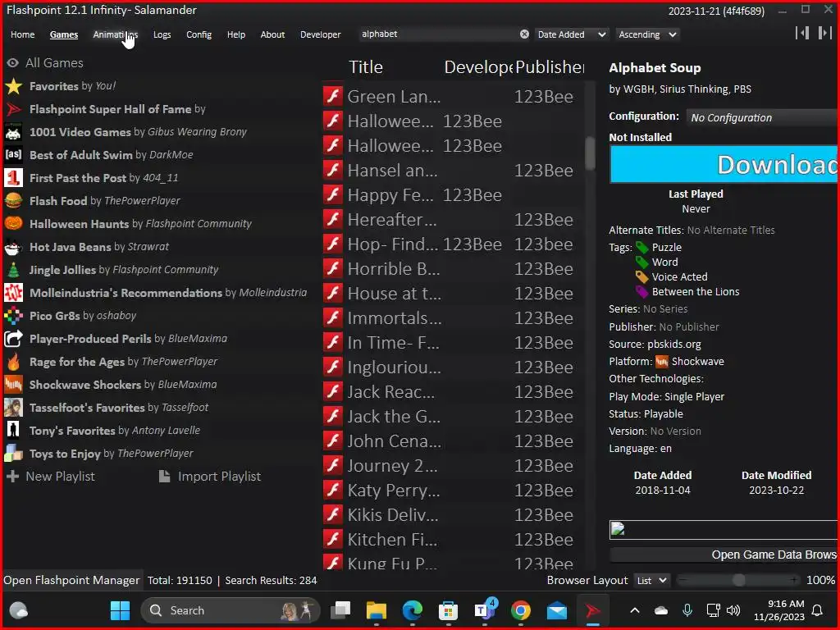Click the Word tag label
840x630 pixels.
coord(664,262)
